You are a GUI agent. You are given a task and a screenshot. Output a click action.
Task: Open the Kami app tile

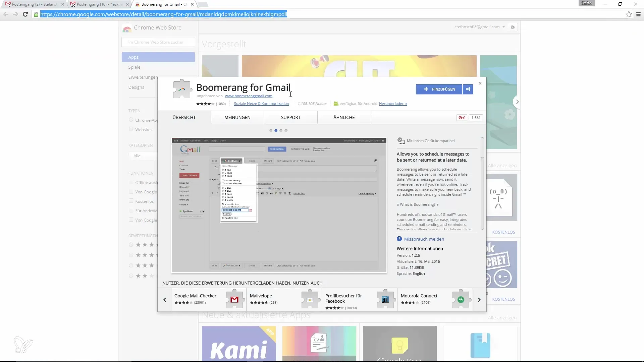click(239, 344)
